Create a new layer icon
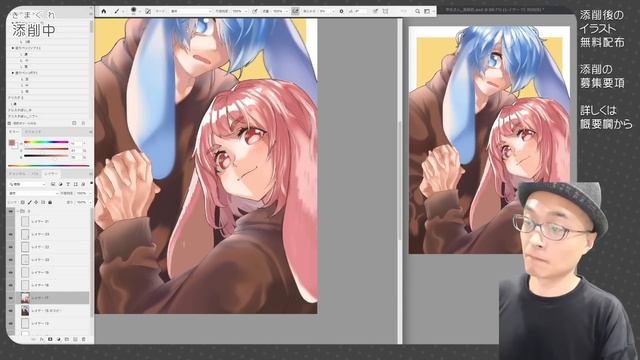The height and width of the screenshot is (360, 640). pyautogui.click(x=76, y=339)
